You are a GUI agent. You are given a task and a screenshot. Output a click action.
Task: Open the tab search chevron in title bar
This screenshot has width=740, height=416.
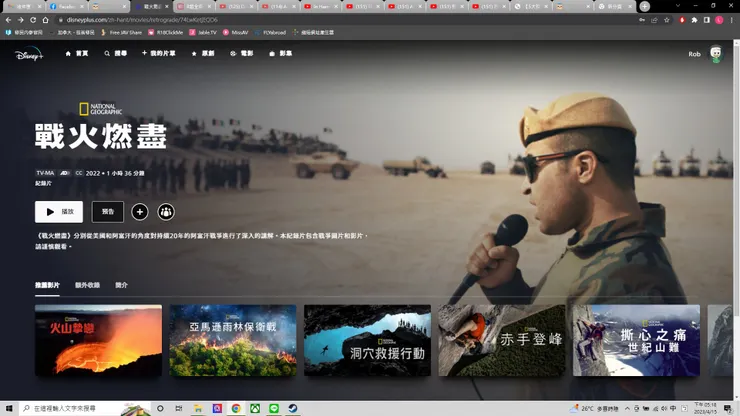pyautogui.click(x=678, y=6)
